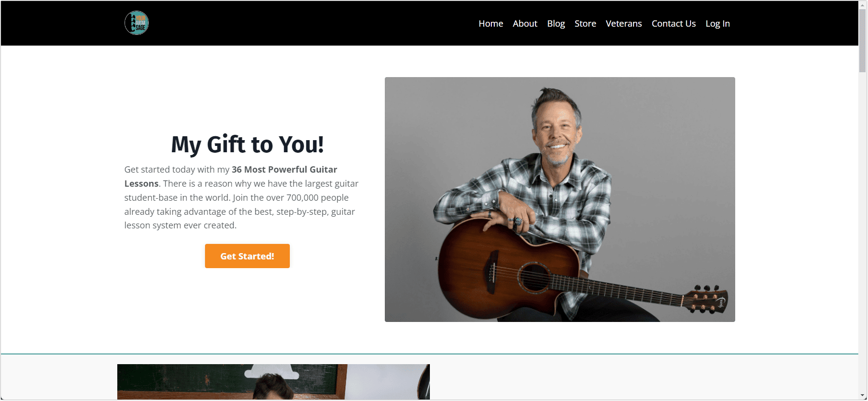Click the empty scrollbar track below thumb
The width and height of the screenshot is (868, 401).
863,232
